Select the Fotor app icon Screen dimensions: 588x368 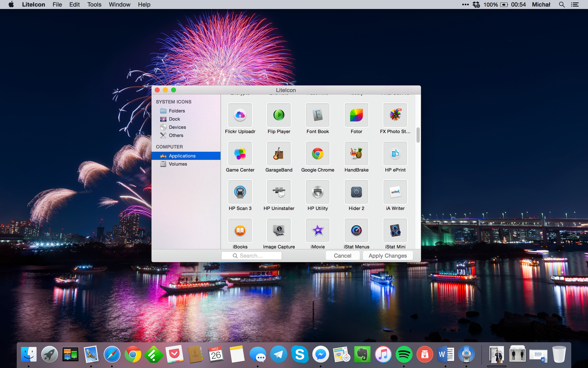click(x=356, y=115)
